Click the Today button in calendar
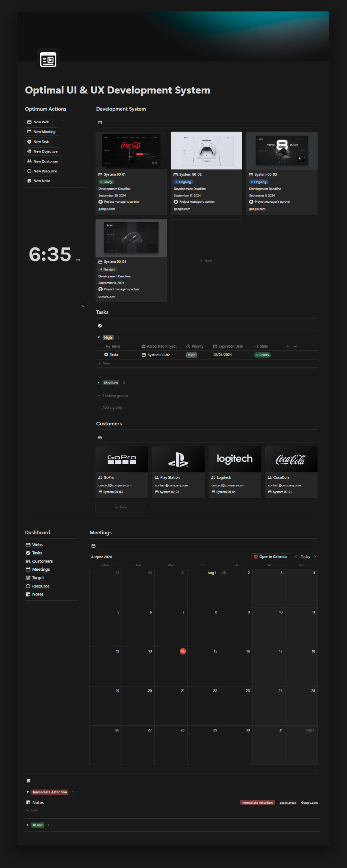 coord(305,557)
